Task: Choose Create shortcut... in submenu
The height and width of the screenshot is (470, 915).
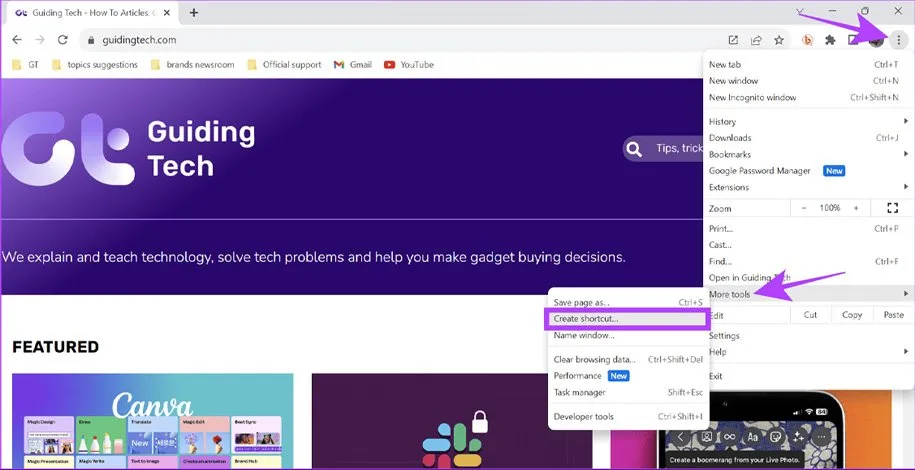Action: (x=627, y=319)
